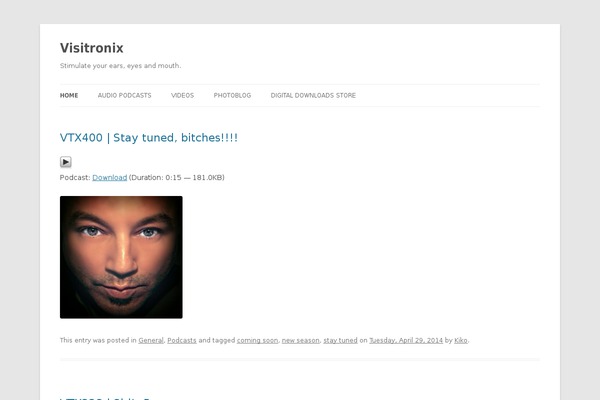Click the podcast Download link

(109, 178)
